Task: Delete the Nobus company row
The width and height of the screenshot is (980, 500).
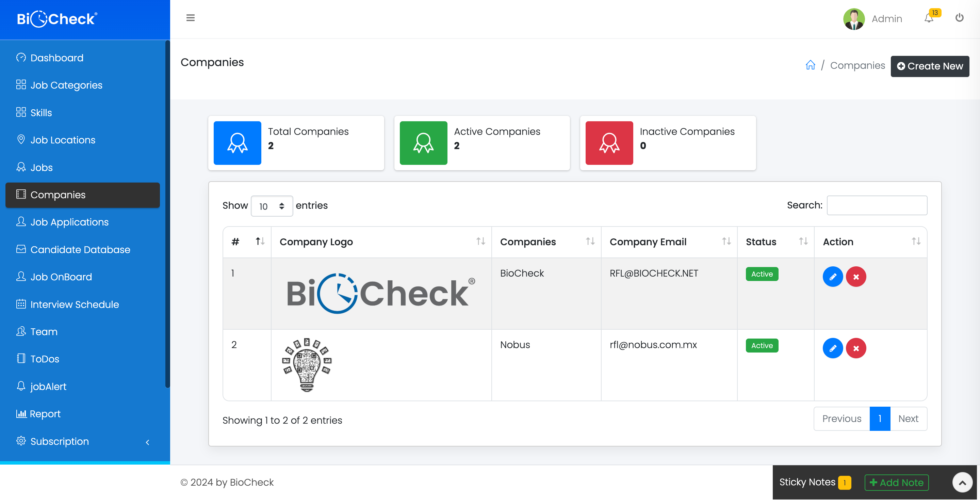Action: (856, 348)
